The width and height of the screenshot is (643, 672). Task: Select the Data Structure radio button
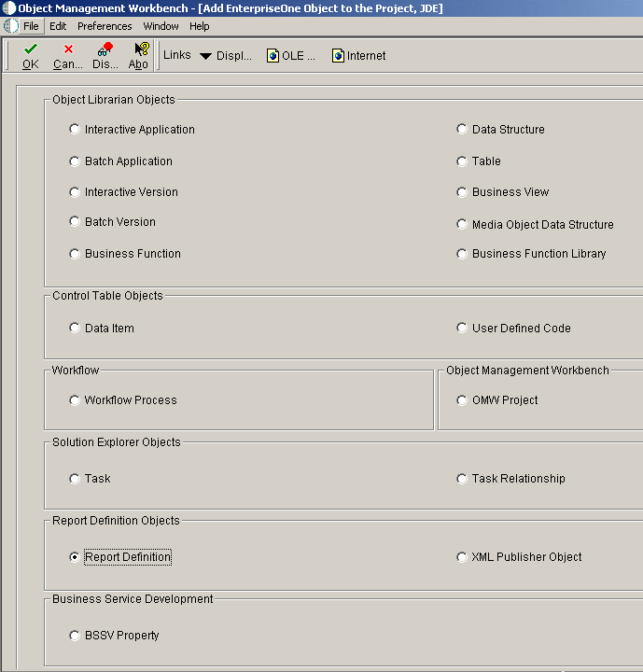(x=462, y=130)
